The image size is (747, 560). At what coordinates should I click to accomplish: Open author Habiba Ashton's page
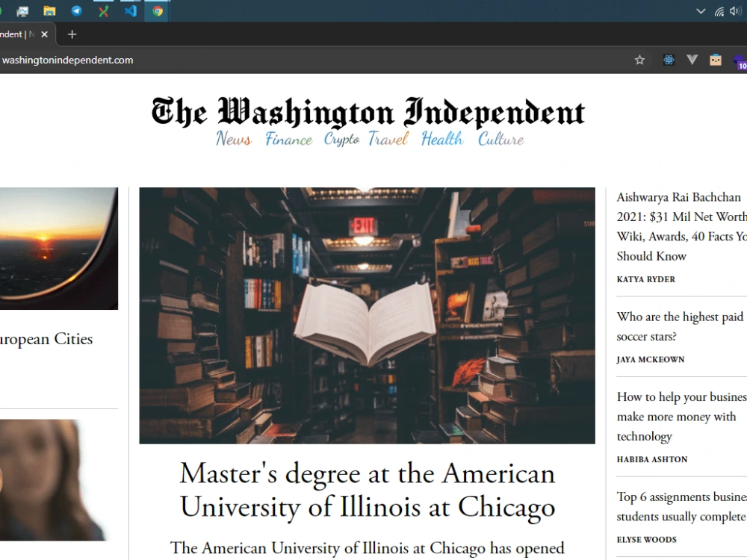click(652, 459)
